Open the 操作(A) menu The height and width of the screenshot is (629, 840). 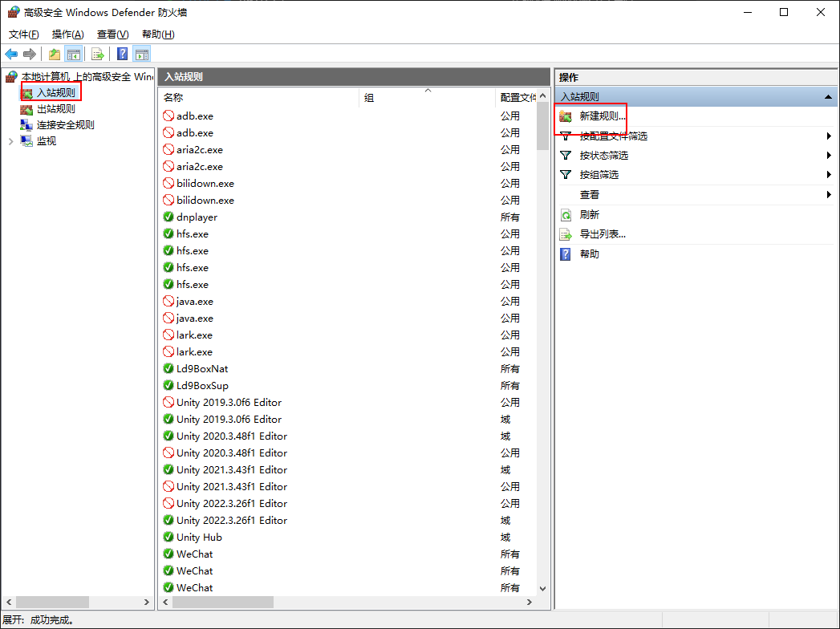click(67, 34)
